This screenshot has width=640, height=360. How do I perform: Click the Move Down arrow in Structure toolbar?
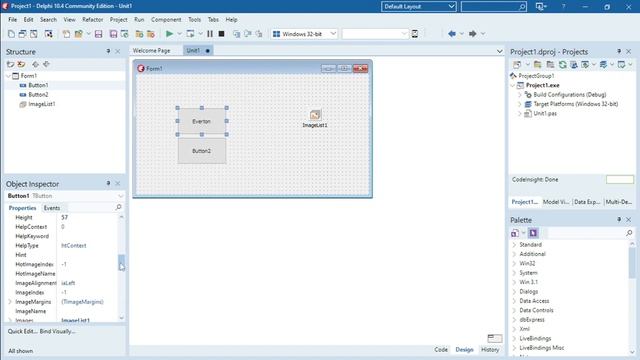[x=46, y=64]
